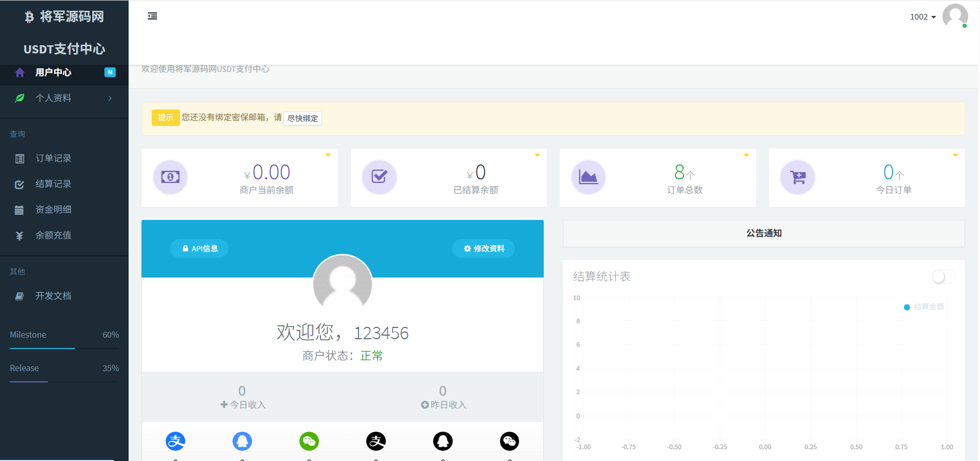Click the 欢迎使用将军源码网USDT支付中心 welcome text
This screenshot has height=461, width=980.
(205, 69)
